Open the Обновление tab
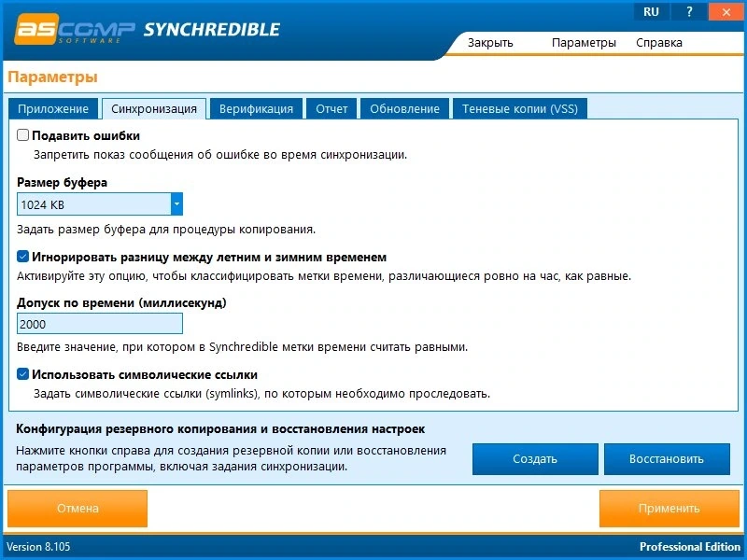 [x=404, y=108]
